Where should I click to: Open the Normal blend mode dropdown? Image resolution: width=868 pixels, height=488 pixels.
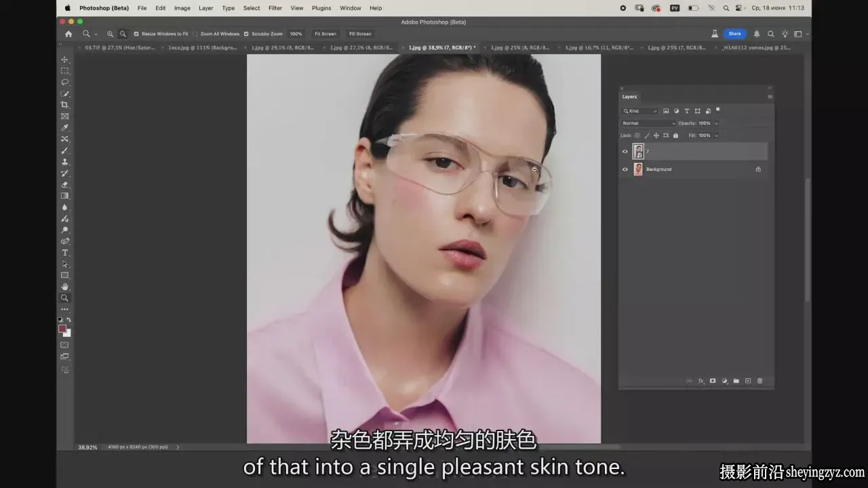click(x=648, y=123)
